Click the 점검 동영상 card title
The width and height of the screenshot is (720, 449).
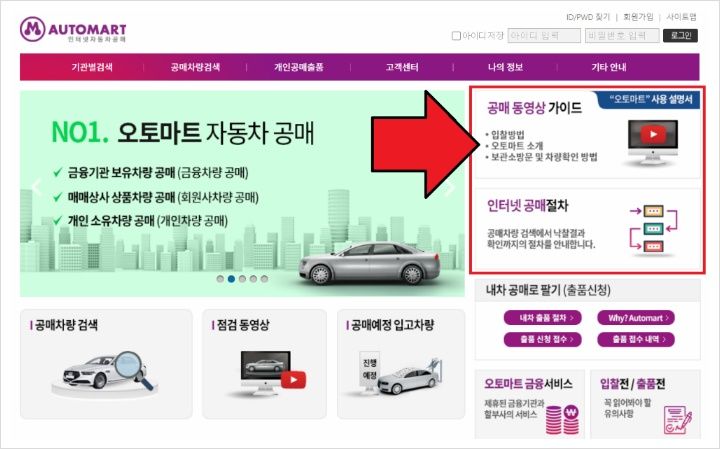(241, 325)
